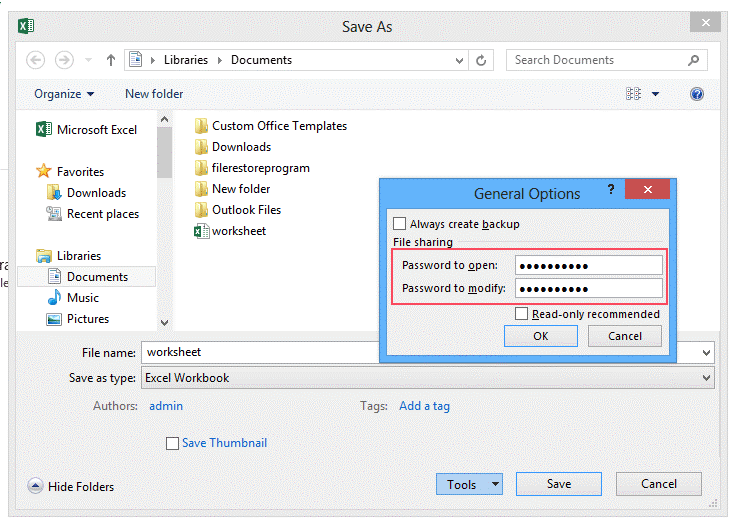
Task: Click navigation pane scroll down arrow
Action: [164, 323]
